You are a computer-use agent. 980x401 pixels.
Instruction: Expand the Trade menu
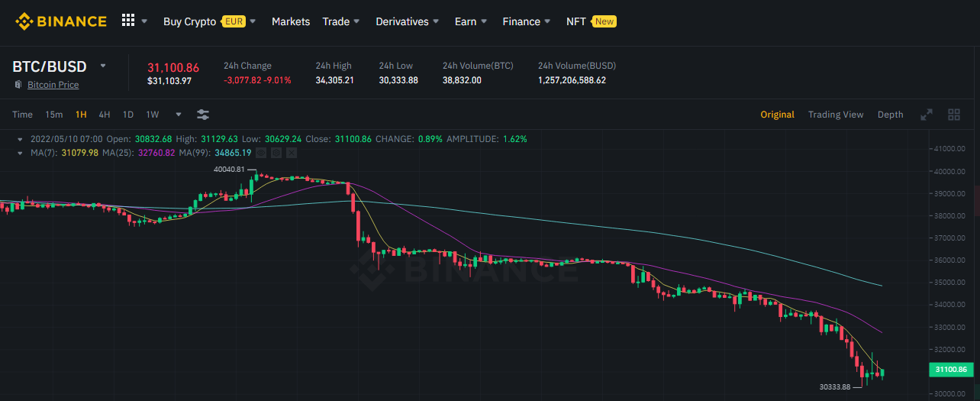(341, 21)
